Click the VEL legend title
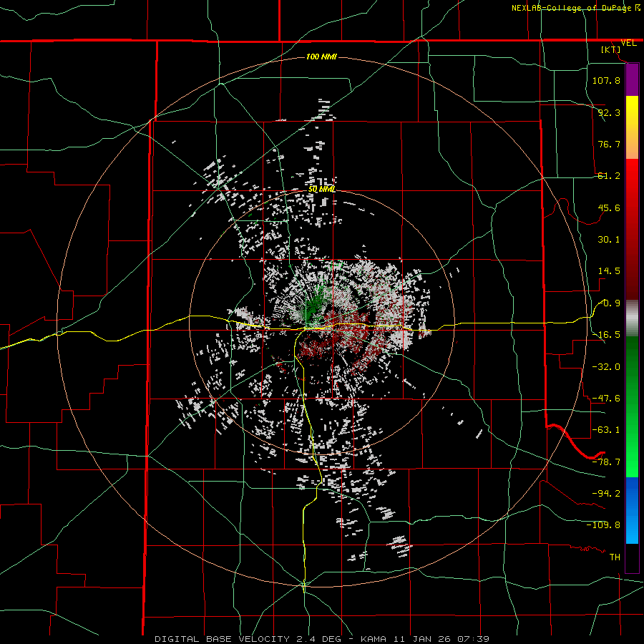 628,43
